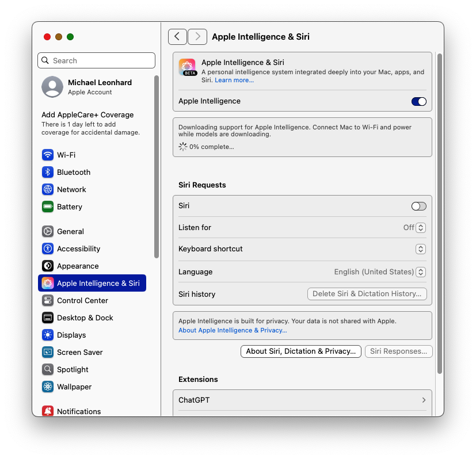
Task: Click the Displays sun icon
Action: (48, 335)
